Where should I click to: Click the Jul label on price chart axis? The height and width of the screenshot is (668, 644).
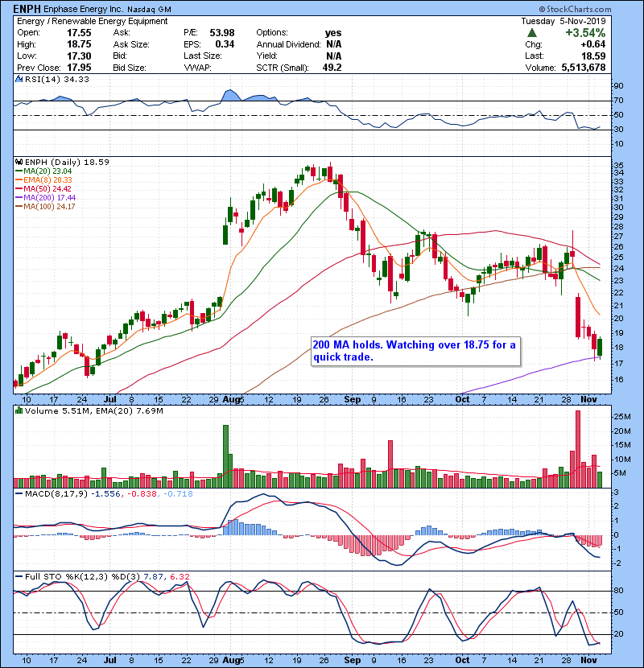pos(110,400)
